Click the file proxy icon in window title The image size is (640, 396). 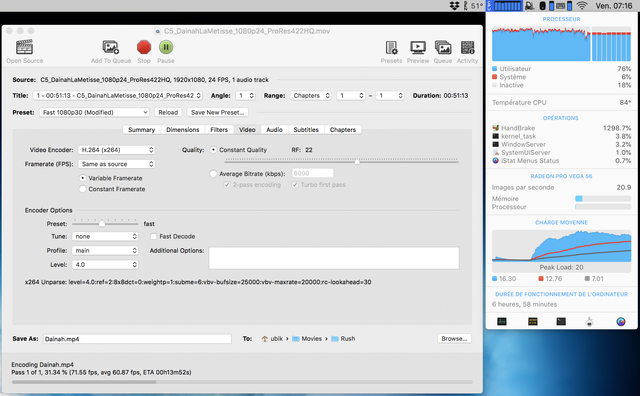tap(158, 31)
